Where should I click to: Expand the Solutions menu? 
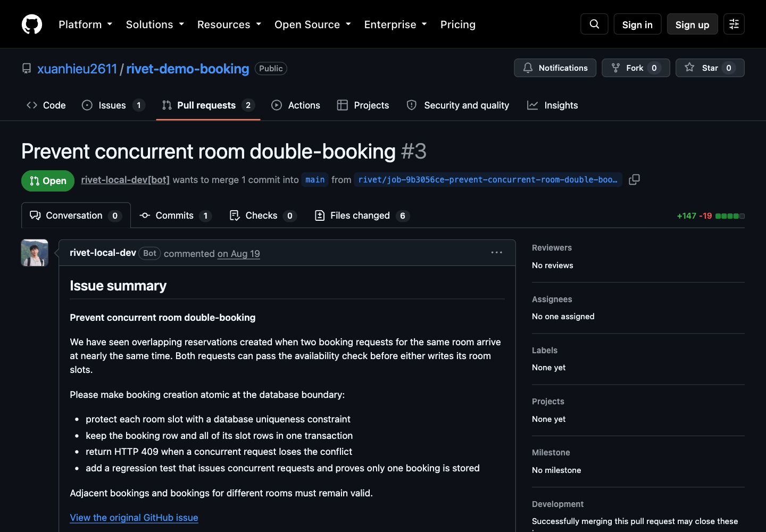tap(155, 24)
